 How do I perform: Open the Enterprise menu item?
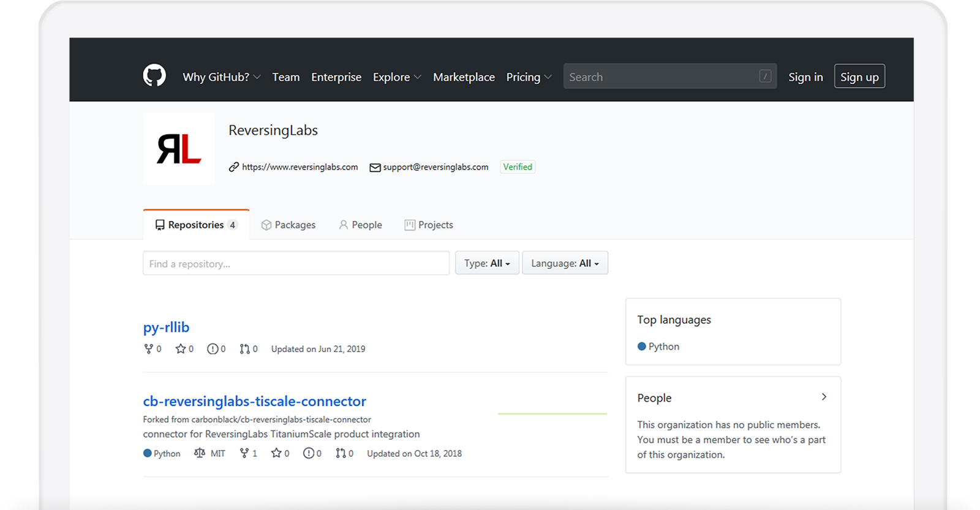(336, 77)
